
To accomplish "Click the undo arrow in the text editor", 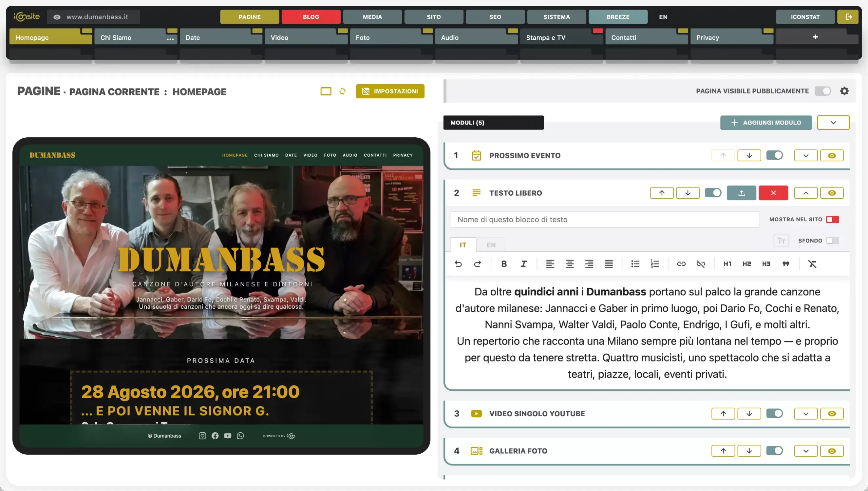I will click(x=458, y=264).
